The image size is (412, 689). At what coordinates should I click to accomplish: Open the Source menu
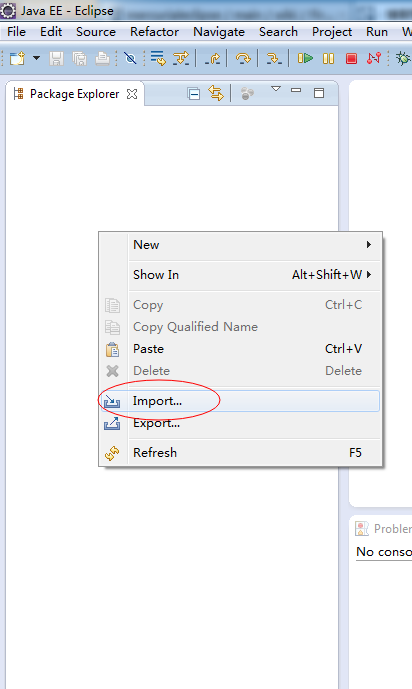[96, 32]
